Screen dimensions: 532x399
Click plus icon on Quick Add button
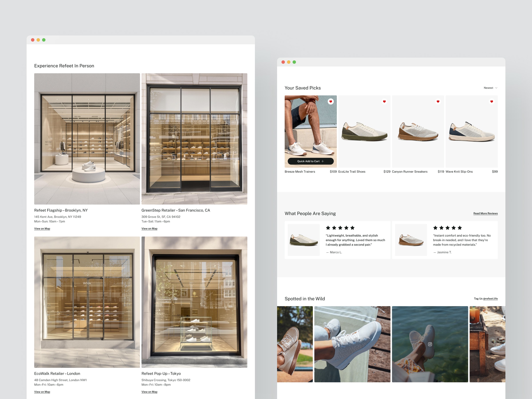323,161
